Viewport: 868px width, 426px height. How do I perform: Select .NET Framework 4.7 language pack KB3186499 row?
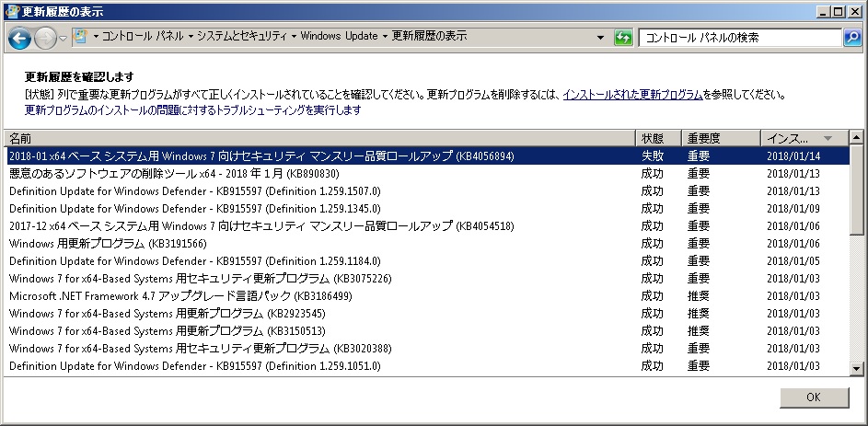coord(428,296)
